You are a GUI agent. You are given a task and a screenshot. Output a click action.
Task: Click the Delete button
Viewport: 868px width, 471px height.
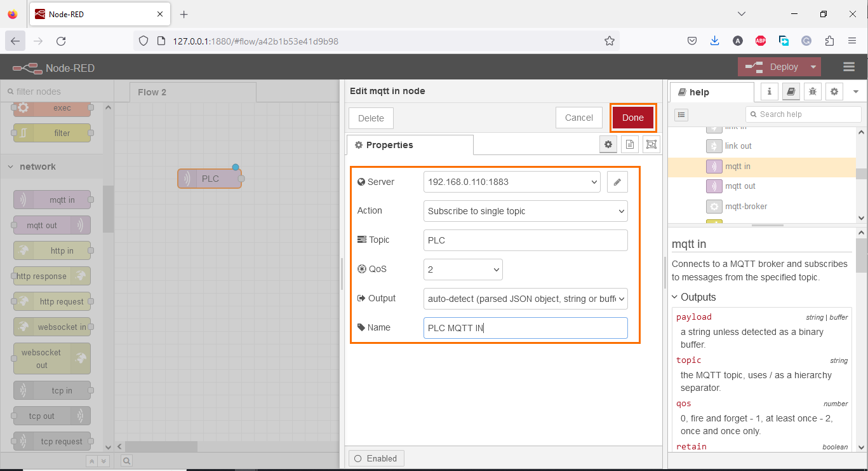pyautogui.click(x=370, y=118)
